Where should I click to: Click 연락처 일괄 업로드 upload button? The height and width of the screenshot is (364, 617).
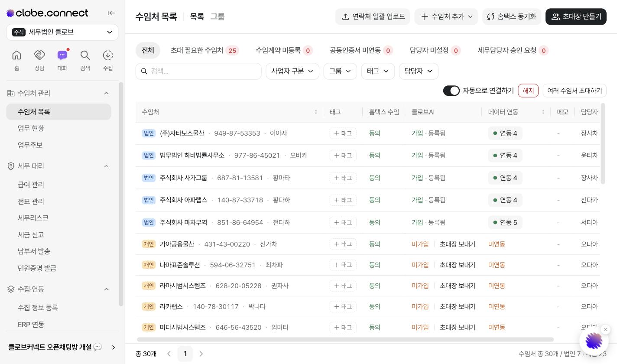[373, 16]
